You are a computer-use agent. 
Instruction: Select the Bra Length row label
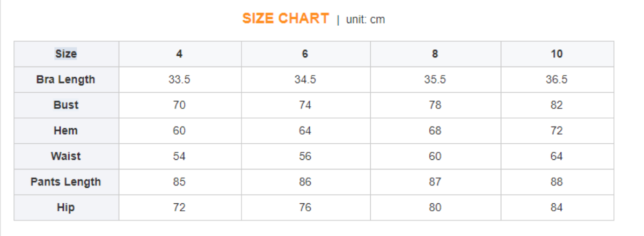(65, 79)
